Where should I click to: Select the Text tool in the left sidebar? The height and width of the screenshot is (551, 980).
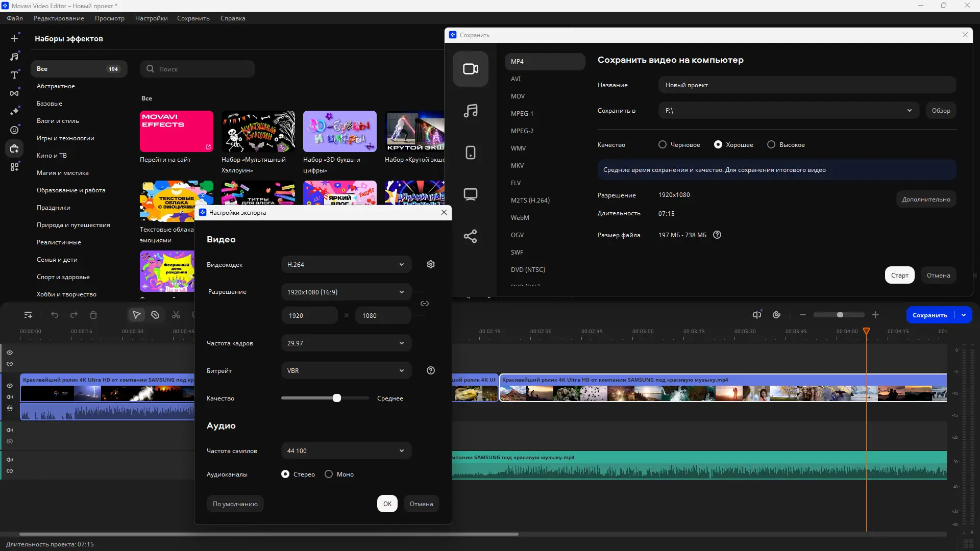(14, 75)
